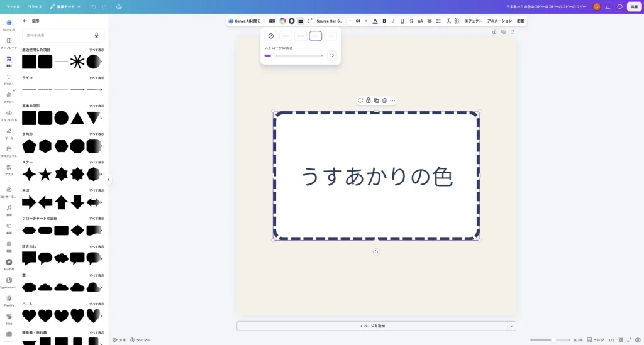Select the solid line stroke style
This screenshot has width=644, height=345.
pos(286,36)
